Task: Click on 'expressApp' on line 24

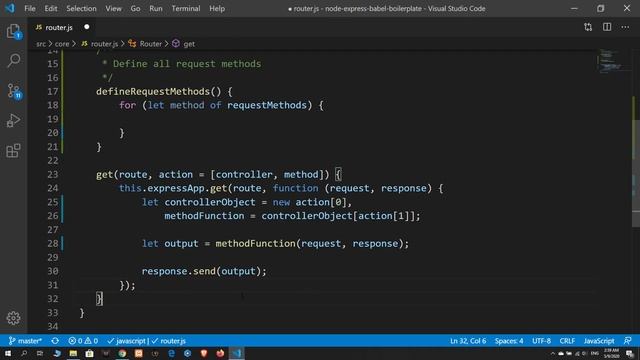Action: 176,188
